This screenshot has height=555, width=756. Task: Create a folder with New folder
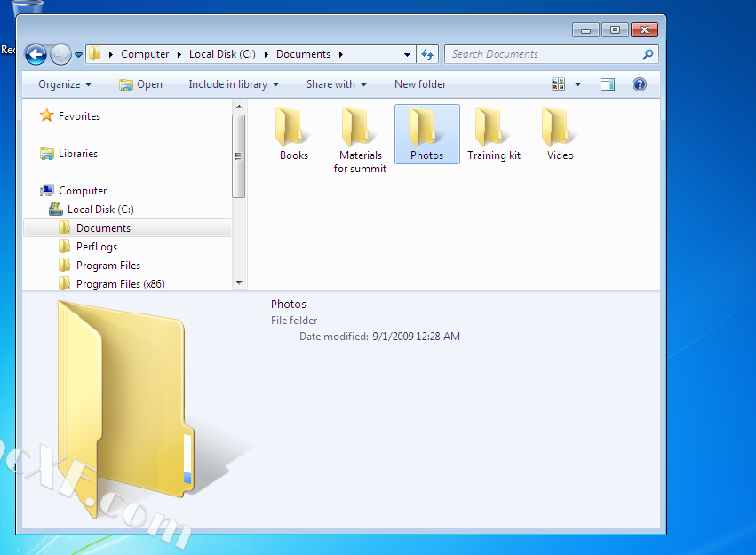pyautogui.click(x=420, y=84)
